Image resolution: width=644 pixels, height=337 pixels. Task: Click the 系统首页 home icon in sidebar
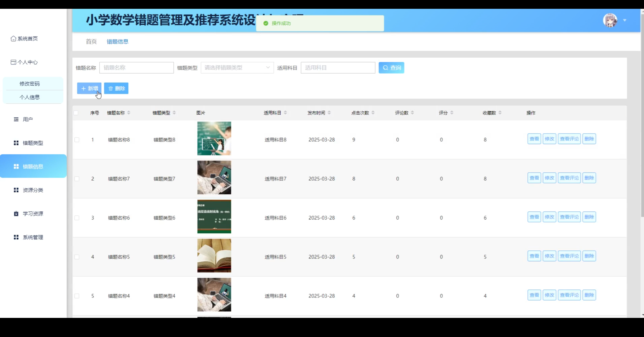pyautogui.click(x=13, y=38)
